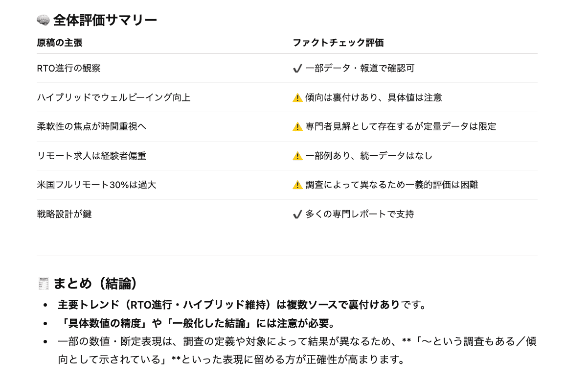The width and height of the screenshot is (588, 384).
Task: Click the 米国フルリモート30%は過大 cell
Action: click(x=96, y=185)
